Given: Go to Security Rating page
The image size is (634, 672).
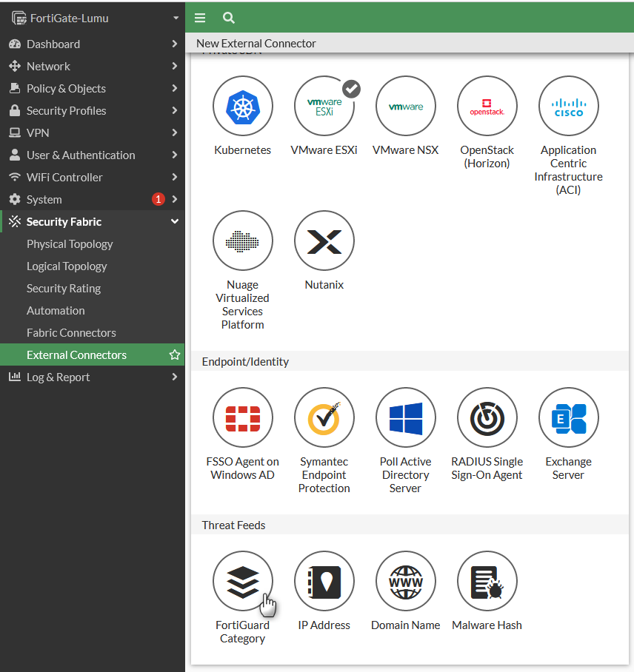Looking at the screenshot, I should tap(64, 289).
